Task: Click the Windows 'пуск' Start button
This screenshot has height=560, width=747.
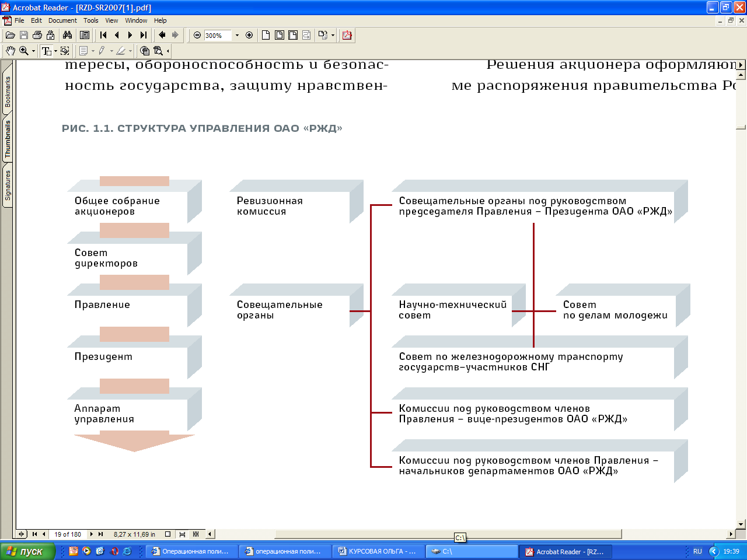Action: (27, 551)
